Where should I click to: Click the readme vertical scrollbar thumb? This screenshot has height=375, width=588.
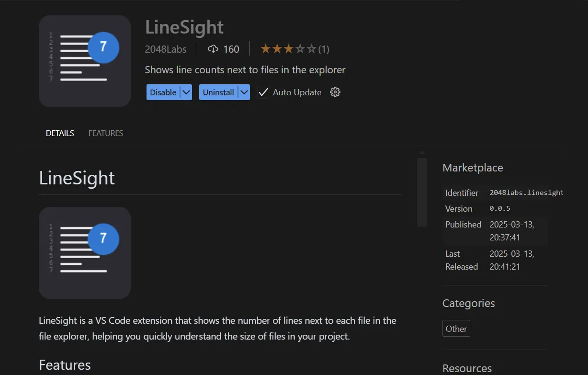click(422, 192)
